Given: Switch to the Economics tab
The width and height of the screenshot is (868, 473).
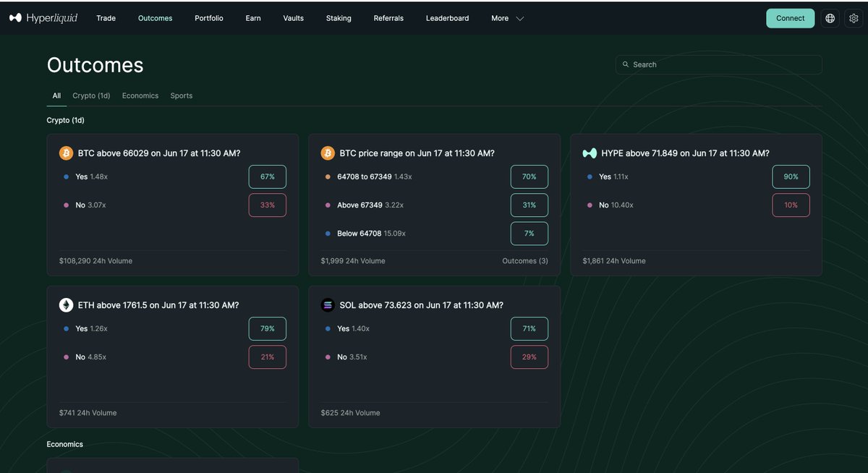Looking at the screenshot, I should click(x=140, y=95).
